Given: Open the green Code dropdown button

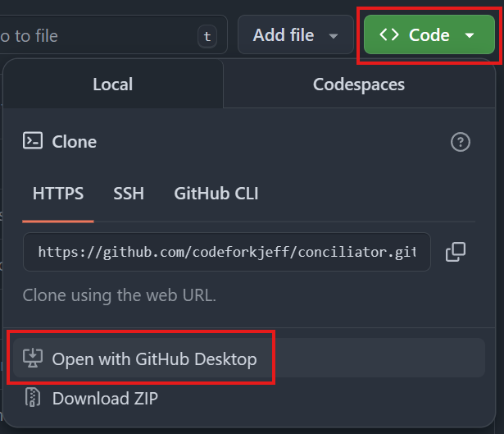Looking at the screenshot, I should [x=429, y=34].
